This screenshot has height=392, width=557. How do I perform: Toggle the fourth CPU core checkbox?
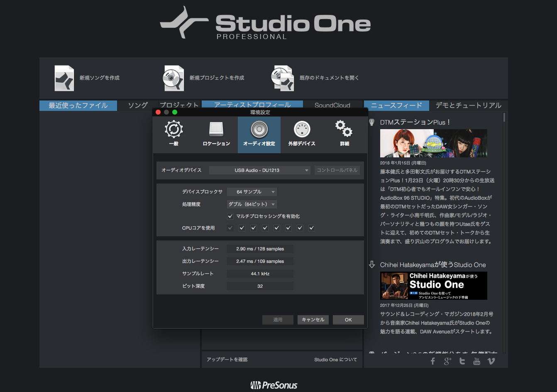tap(265, 228)
